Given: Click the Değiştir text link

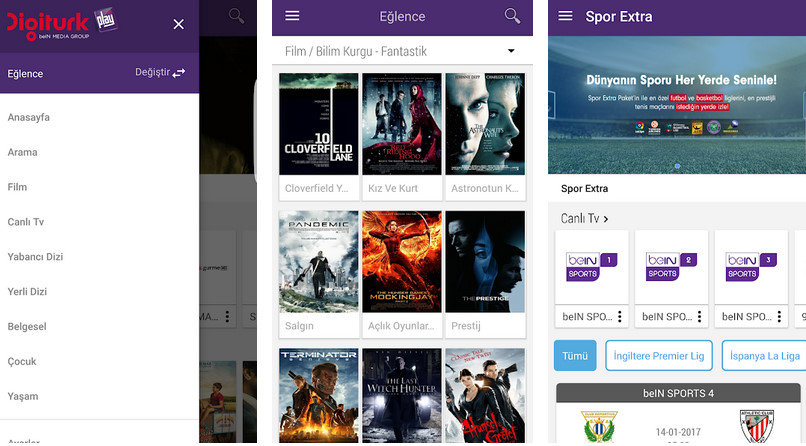Looking at the screenshot, I should pos(152,72).
